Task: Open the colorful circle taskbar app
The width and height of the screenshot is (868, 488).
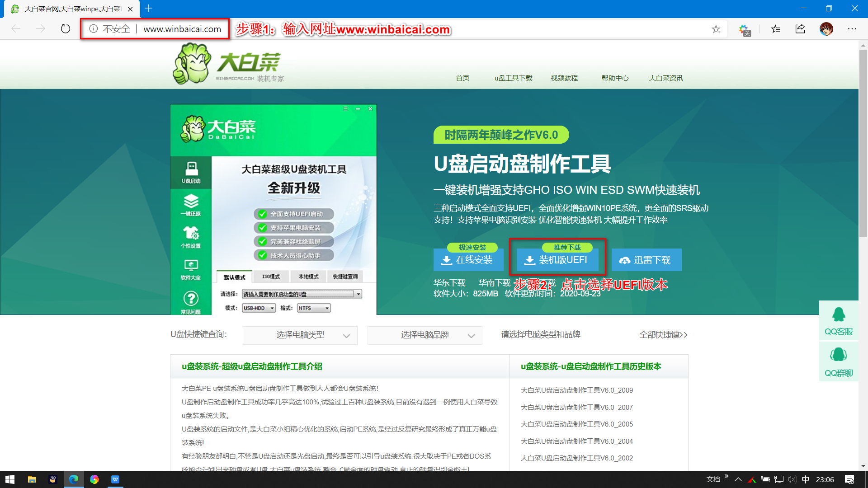Action: click(x=94, y=479)
